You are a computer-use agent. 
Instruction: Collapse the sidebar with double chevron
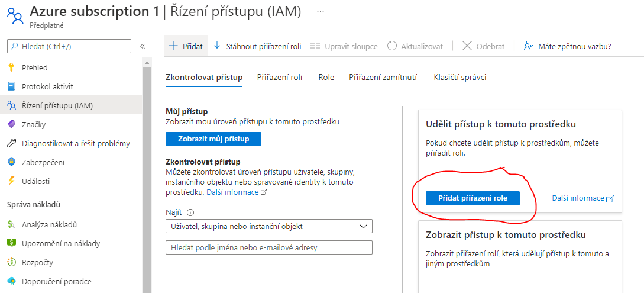tap(143, 46)
